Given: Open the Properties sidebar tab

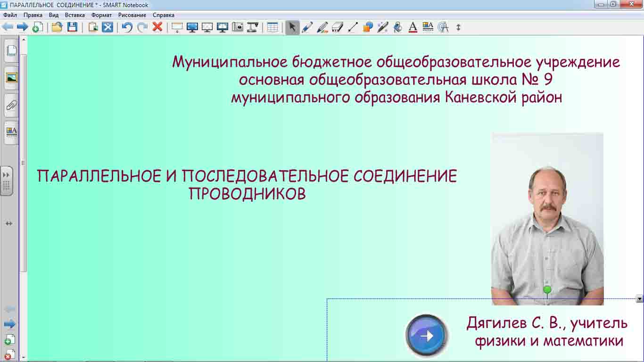Looking at the screenshot, I should point(11,132).
